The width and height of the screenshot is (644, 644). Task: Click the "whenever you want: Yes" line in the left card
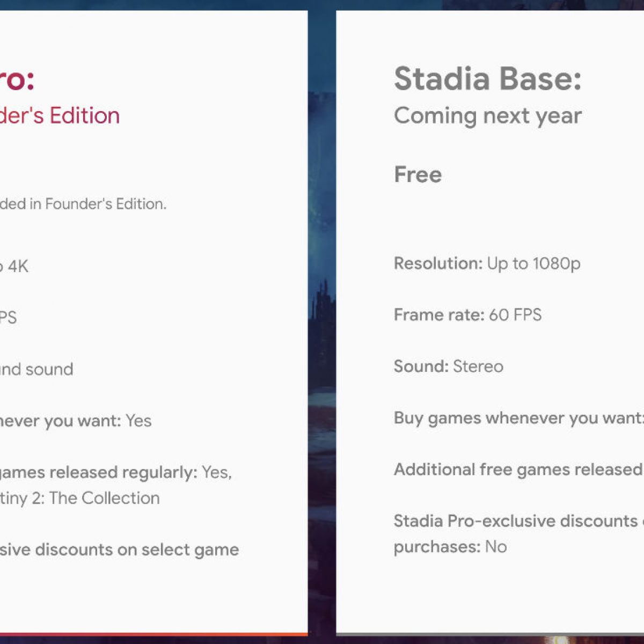[76, 421]
